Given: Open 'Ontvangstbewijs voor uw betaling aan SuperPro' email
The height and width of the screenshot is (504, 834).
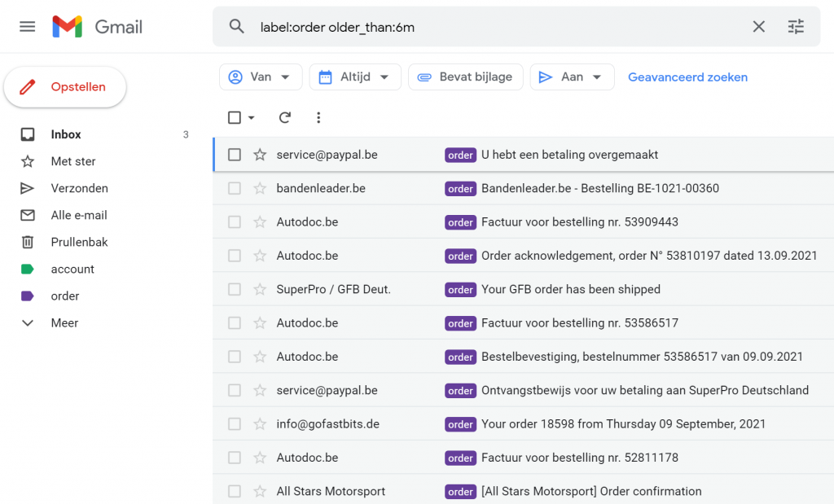Looking at the screenshot, I should click(524, 390).
